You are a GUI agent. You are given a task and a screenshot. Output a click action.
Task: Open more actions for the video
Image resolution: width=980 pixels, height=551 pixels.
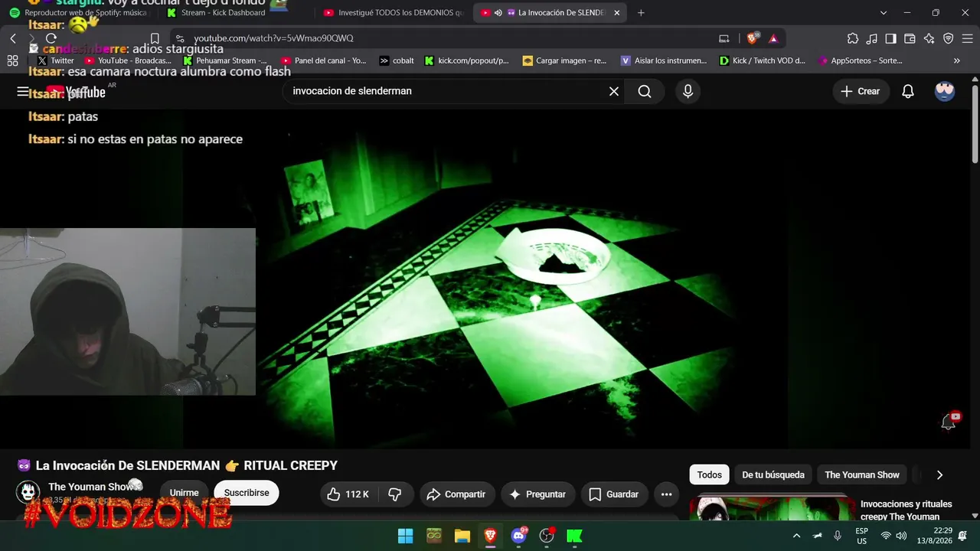pyautogui.click(x=666, y=494)
